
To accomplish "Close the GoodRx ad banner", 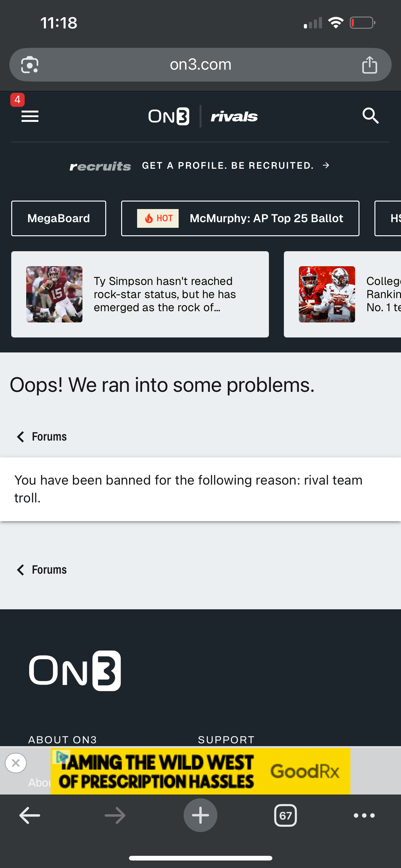I will click(x=16, y=763).
